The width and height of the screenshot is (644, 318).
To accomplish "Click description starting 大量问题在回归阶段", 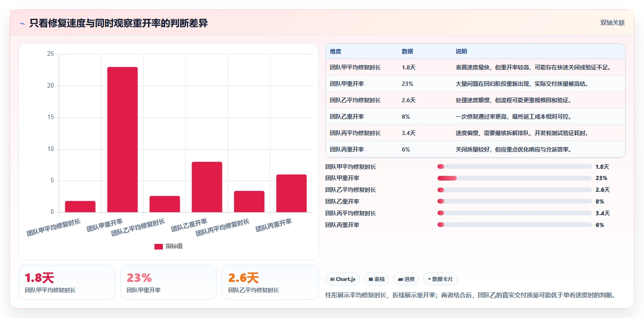I will [x=522, y=84].
